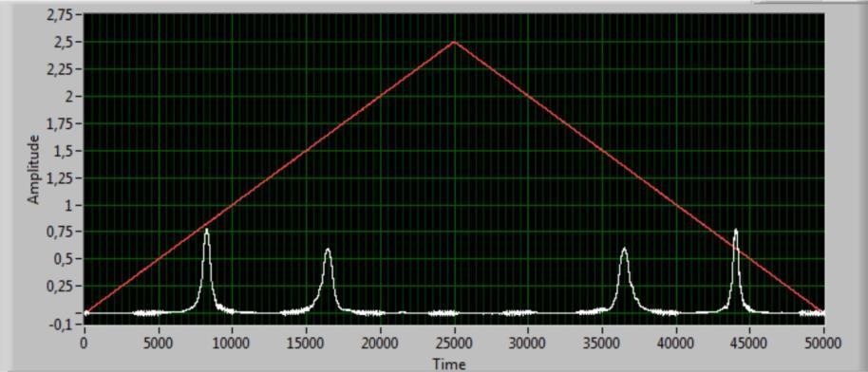Click the Amplitude axis label

[34, 169]
